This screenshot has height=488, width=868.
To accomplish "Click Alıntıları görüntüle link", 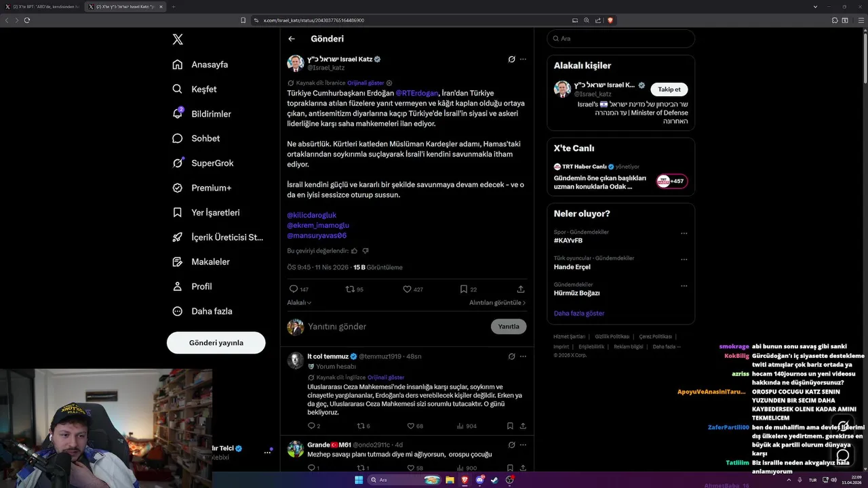I will coord(498,303).
